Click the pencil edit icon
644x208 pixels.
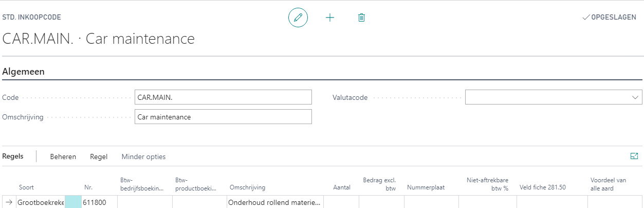(x=298, y=18)
